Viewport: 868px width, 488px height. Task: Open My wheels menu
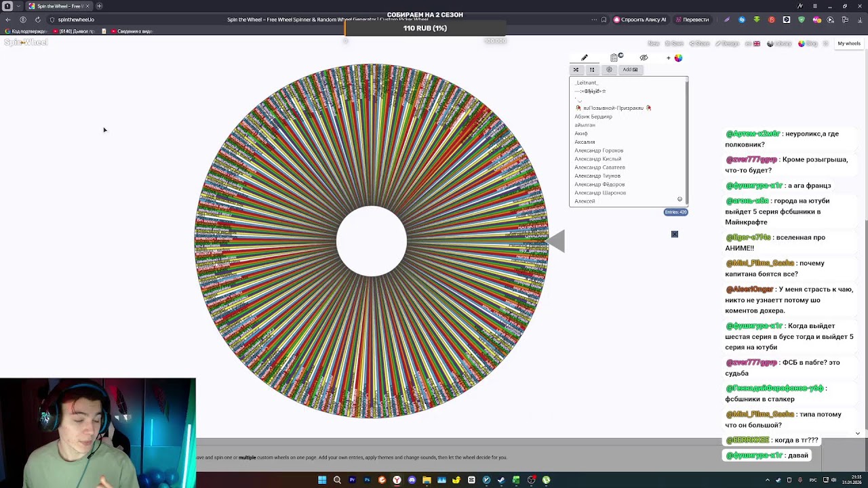tap(848, 43)
